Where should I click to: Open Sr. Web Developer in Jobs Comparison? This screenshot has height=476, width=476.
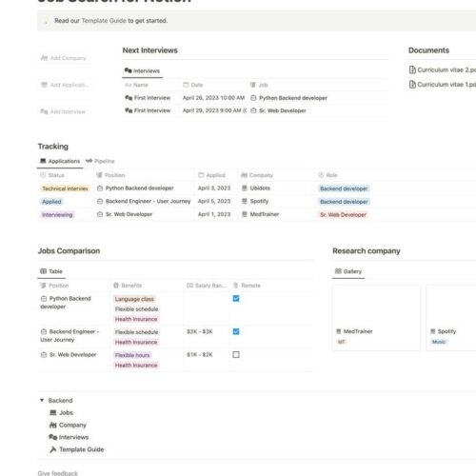(x=69, y=354)
